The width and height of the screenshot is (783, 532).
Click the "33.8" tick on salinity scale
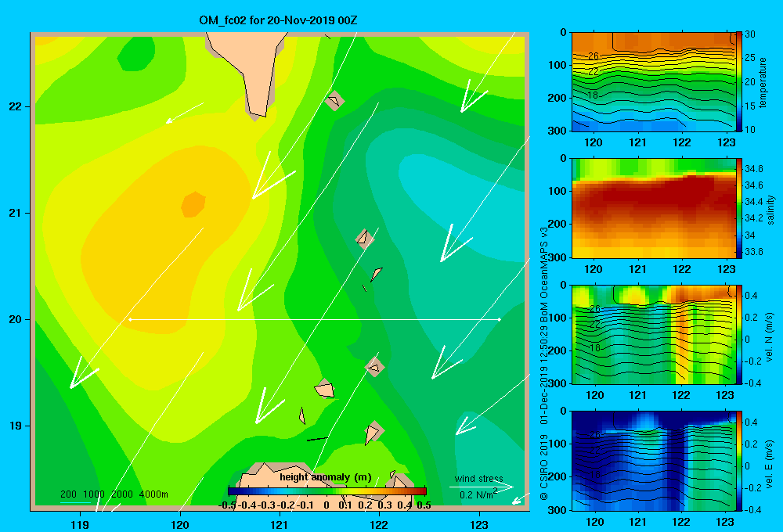[753, 252]
